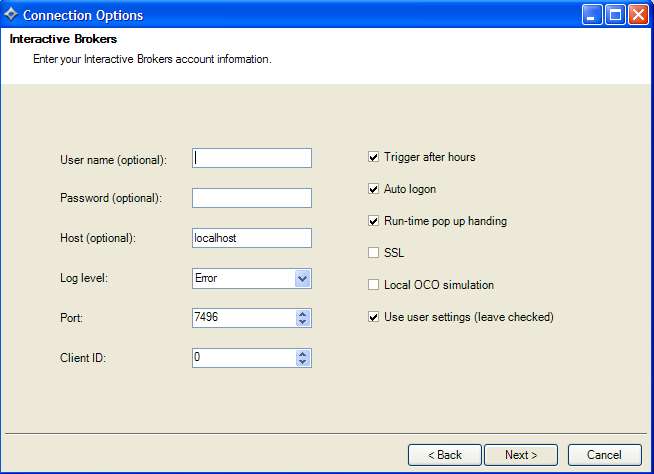Focus the User name input field
This screenshot has height=474, width=654.
[252, 158]
